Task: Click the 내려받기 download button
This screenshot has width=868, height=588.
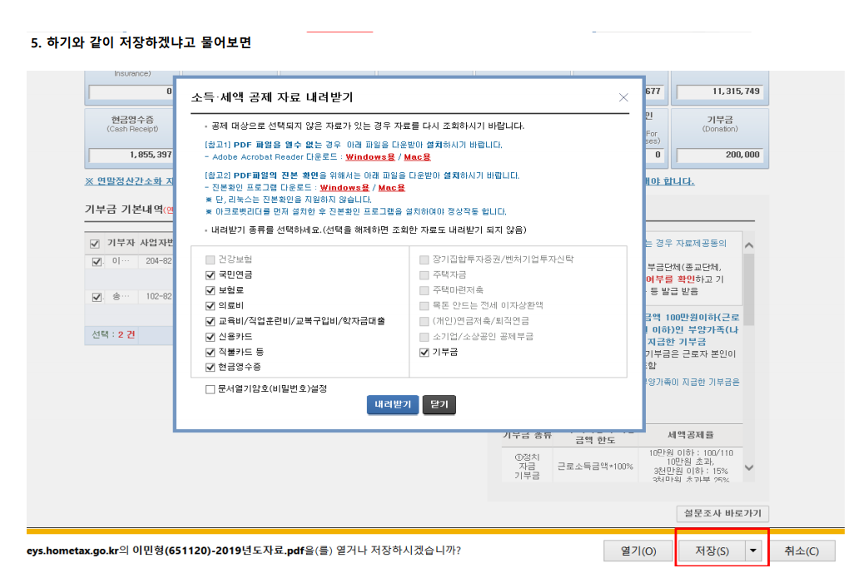Action: [x=393, y=404]
